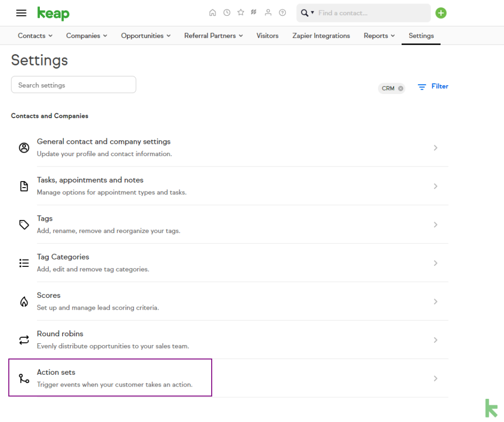Open the help question mark icon
This screenshot has width=504, height=422.
283,12
